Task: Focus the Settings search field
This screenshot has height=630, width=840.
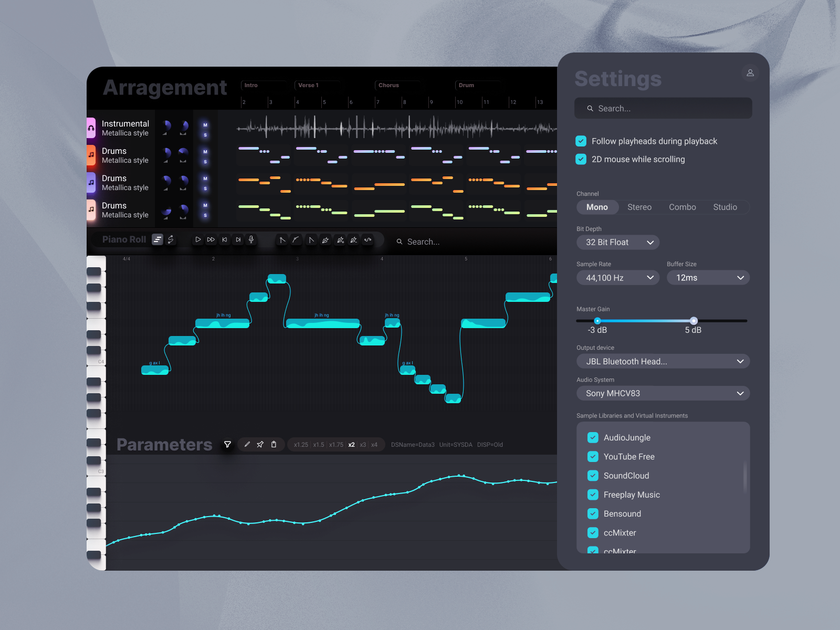Action: (663, 108)
